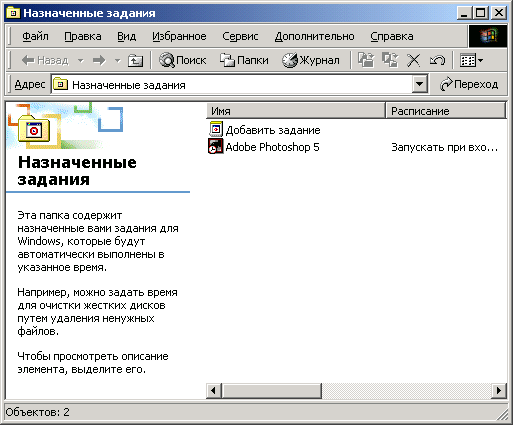
Task: Select the Adobe Photoshop 5 scheduled task
Action: [264, 147]
